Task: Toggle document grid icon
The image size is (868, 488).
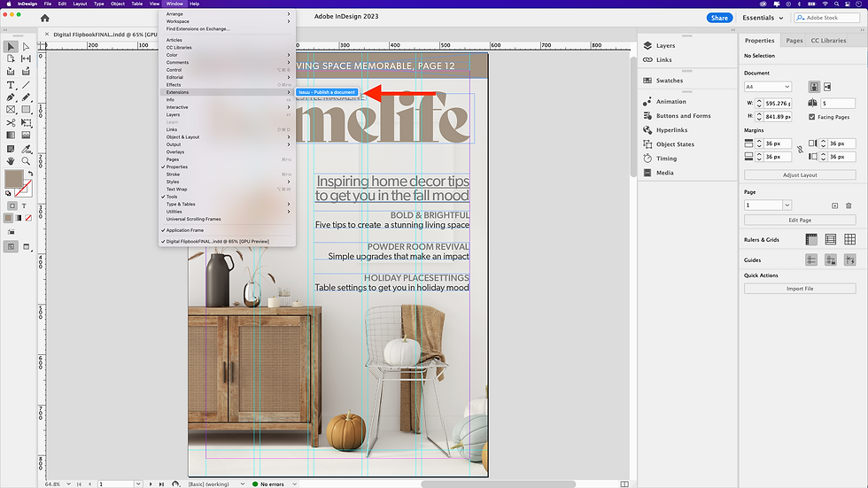Action: point(849,240)
